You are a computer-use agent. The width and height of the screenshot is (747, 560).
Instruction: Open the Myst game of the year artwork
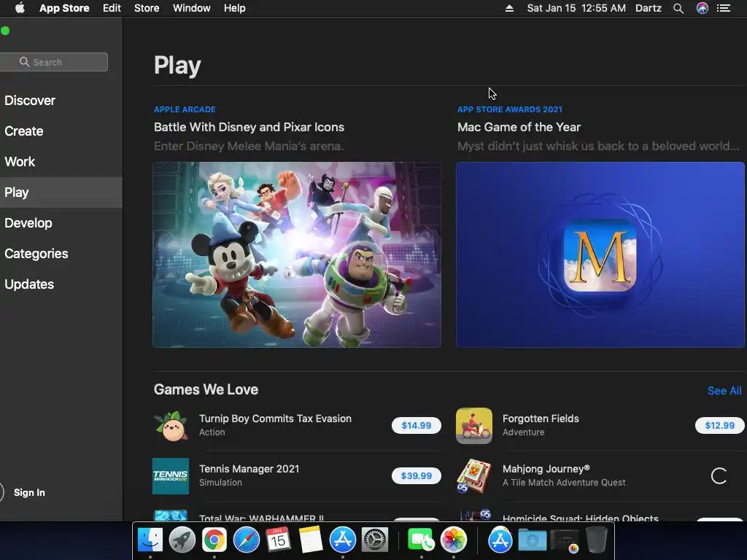point(600,254)
